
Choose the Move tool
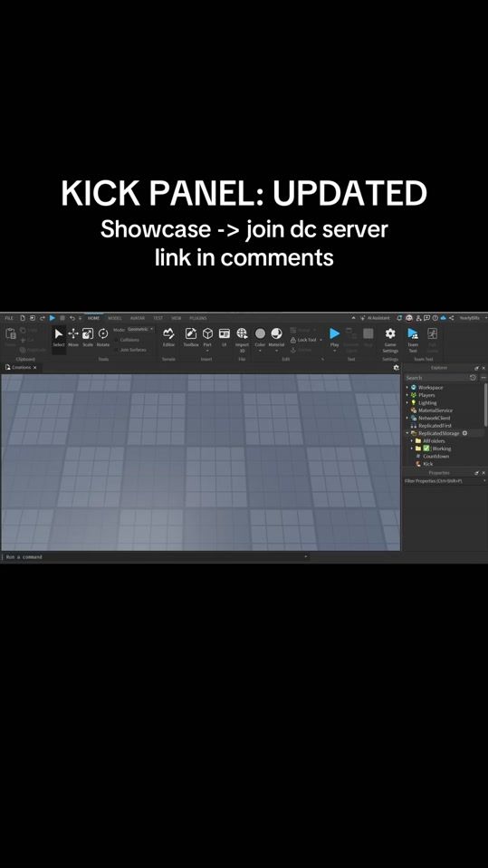[x=73, y=337]
